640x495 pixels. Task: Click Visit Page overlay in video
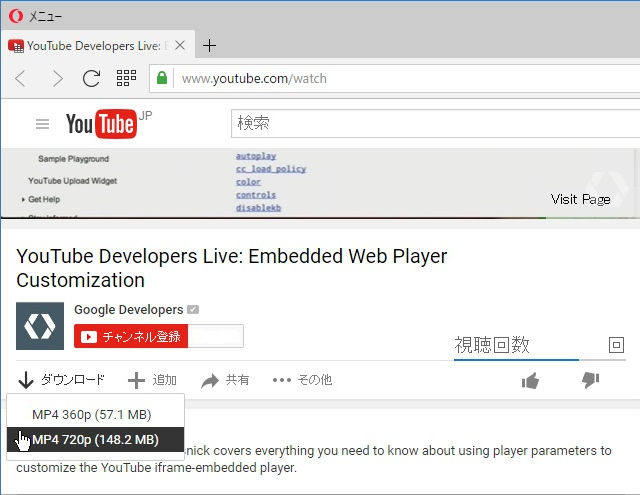(x=580, y=200)
